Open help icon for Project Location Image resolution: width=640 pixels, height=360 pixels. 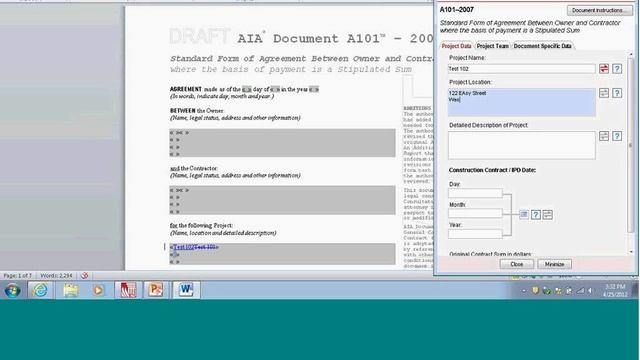617,93
